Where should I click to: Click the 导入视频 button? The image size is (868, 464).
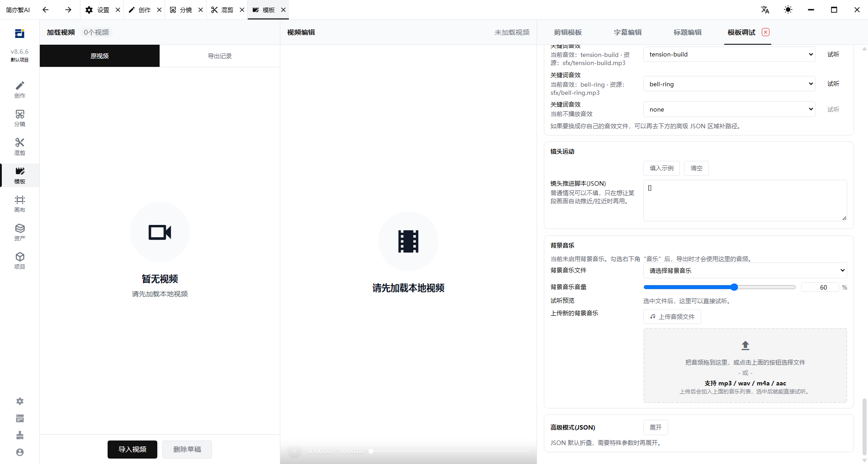coord(132,450)
